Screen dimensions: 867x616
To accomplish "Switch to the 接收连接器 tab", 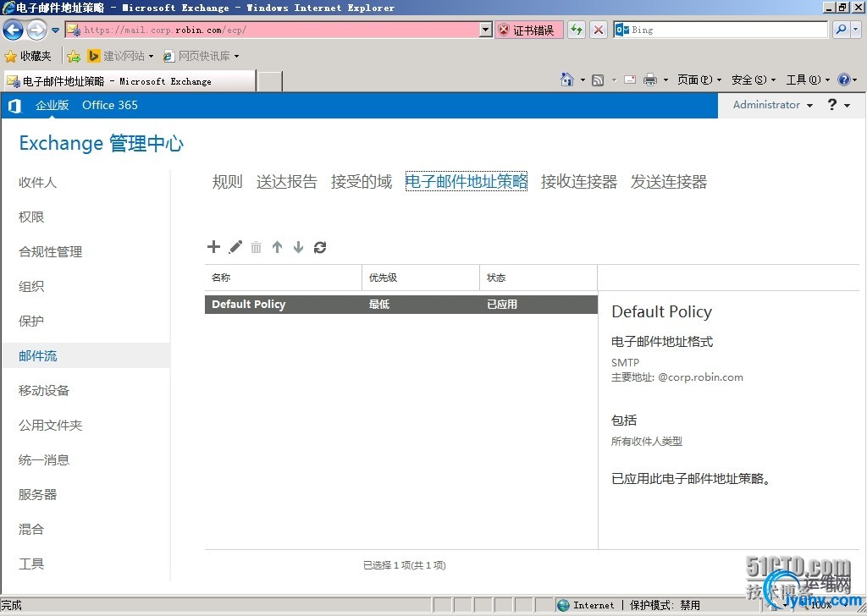I will tap(579, 182).
